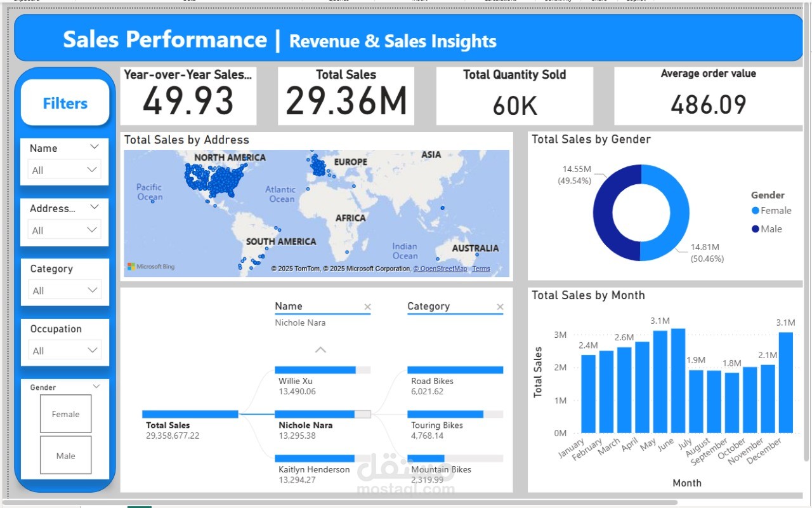This screenshot has width=812, height=508.
Task: Click the Filters panel button
Action: 65,103
